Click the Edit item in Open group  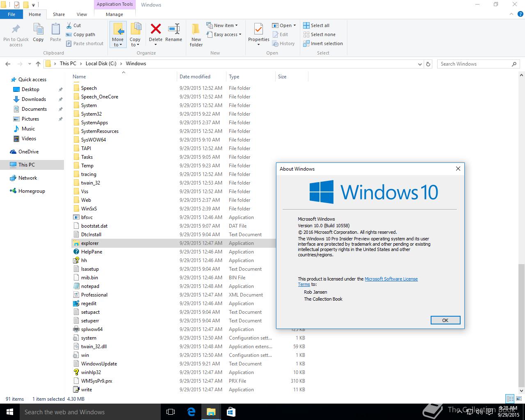[280, 34]
